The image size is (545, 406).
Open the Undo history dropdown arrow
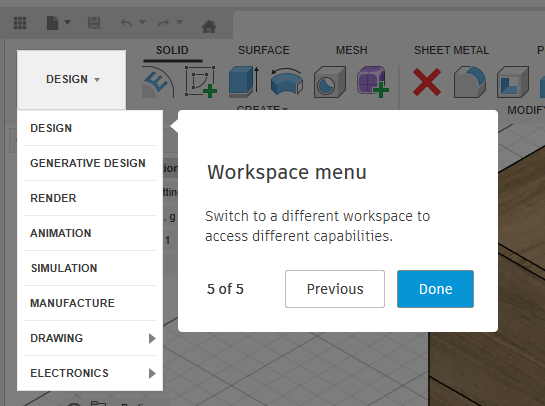142,22
